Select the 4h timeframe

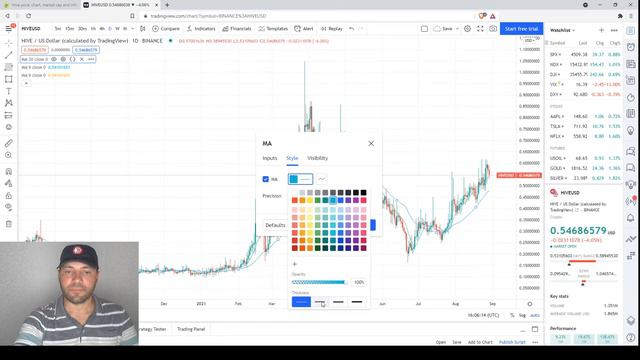pyautogui.click(x=102, y=29)
